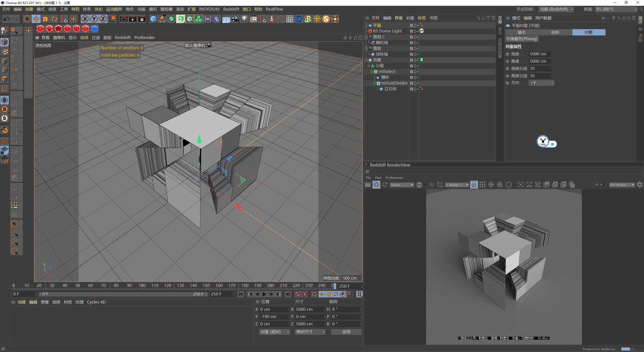Click the Scale tool icon

pos(45,19)
